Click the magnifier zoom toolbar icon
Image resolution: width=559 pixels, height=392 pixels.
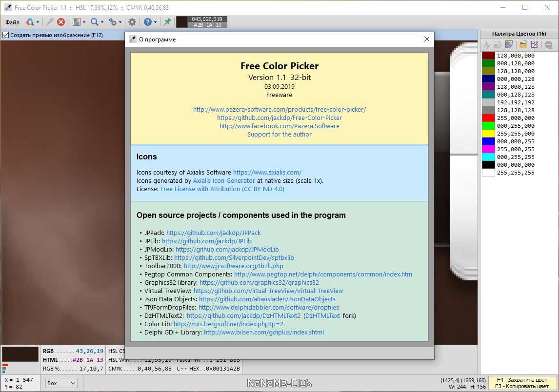(94, 22)
